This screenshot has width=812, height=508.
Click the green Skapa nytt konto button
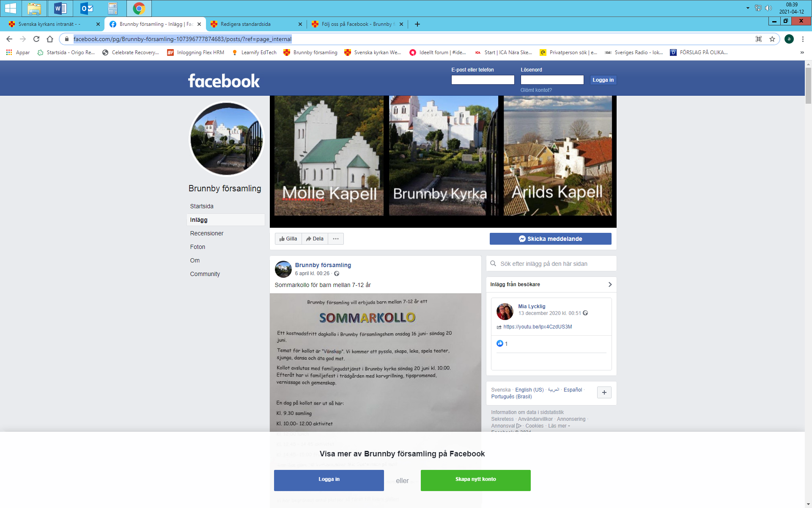tap(475, 480)
